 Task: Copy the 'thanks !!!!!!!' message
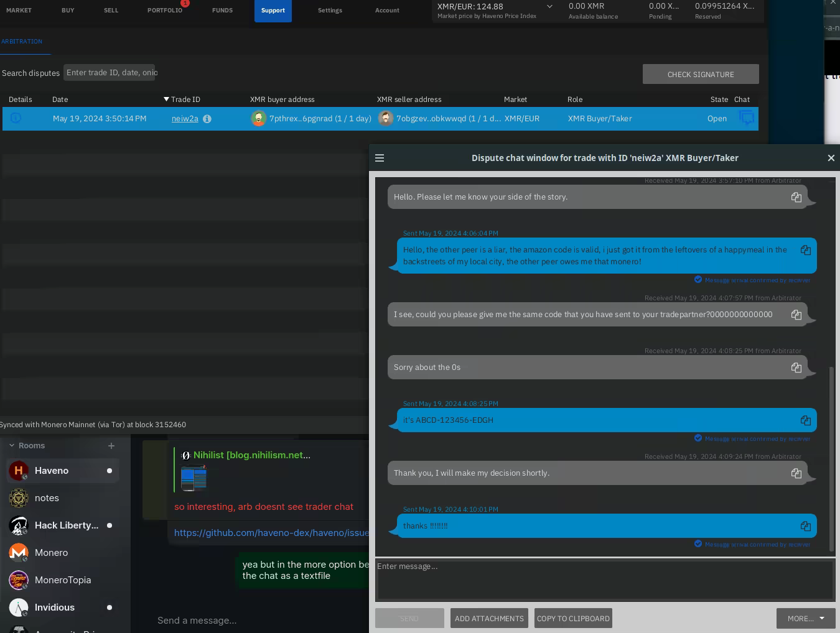point(805,526)
